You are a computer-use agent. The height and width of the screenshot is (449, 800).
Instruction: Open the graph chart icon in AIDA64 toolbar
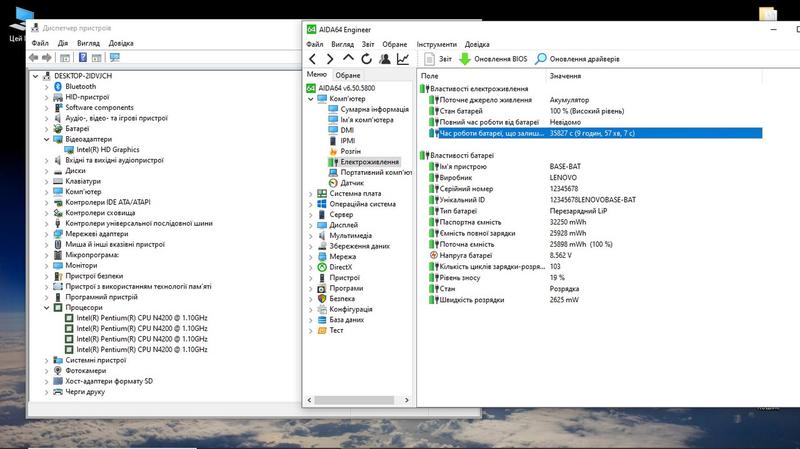pyautogui.click(x=403, y=59)
